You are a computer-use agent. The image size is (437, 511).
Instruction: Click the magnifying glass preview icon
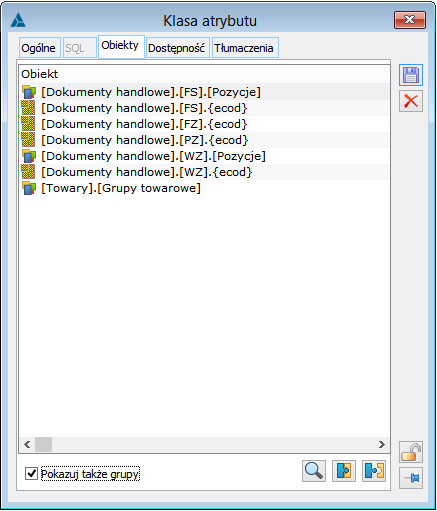pyautogui.click(x=314, y=471)
